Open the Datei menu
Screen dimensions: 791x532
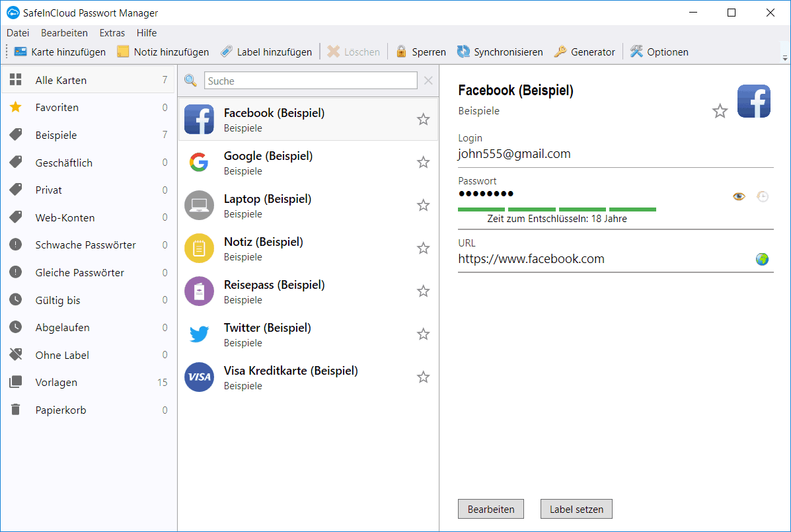coord(18,33)
